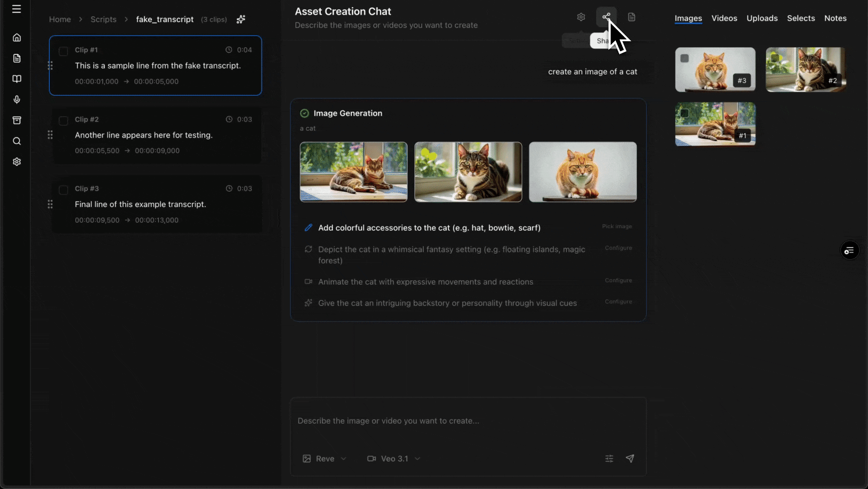Switch to the Videos tab
This screenshot has width=868, height=489.
(724, 18)
